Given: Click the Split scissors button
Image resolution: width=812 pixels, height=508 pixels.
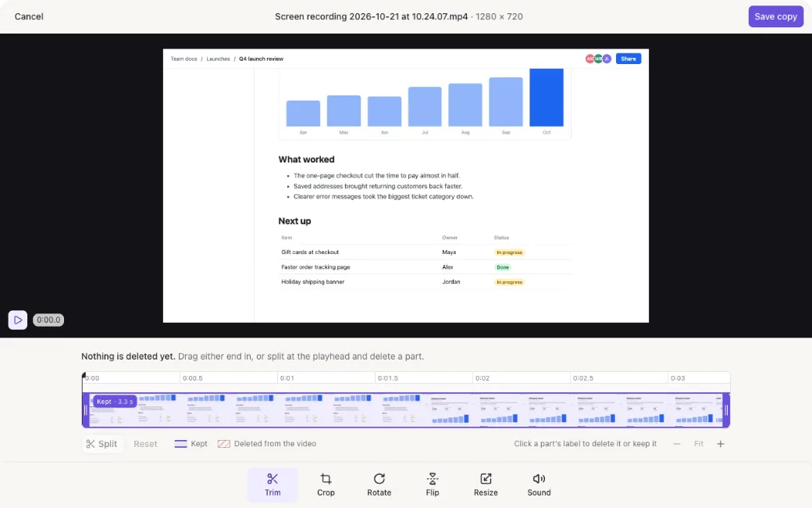Looking at the screenshot, I should point(102,444).
